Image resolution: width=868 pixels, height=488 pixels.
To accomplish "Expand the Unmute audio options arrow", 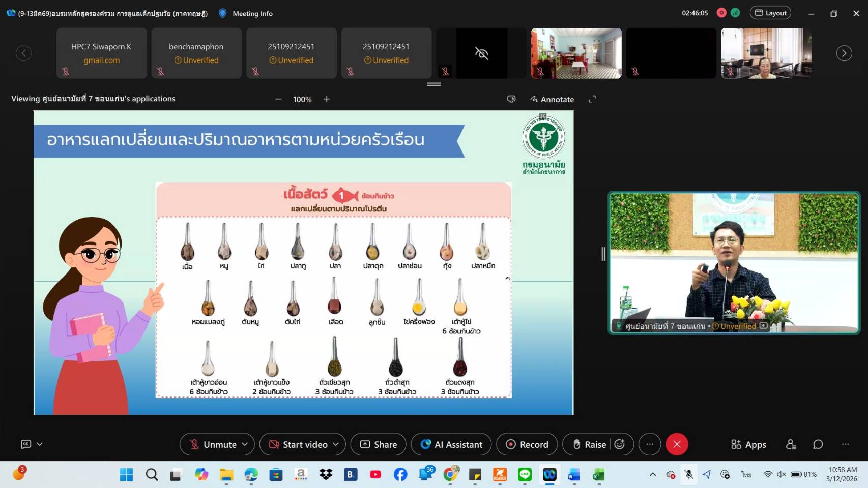I will [x=245, y=444].
